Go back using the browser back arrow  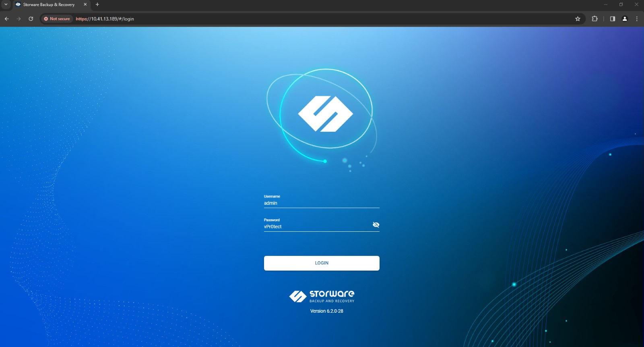pyautogui.click(x=7, y=19)
